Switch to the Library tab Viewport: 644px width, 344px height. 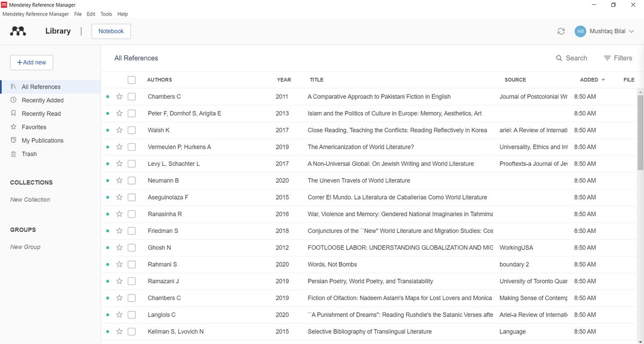(58, 31)
